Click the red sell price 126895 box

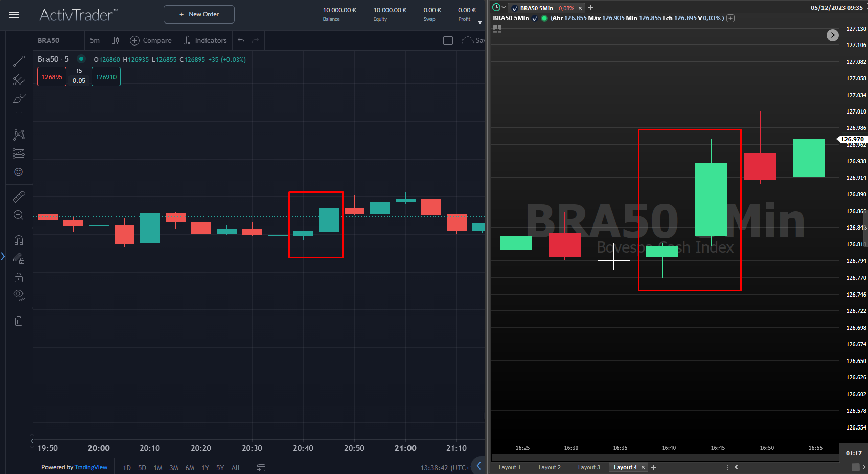pyautogui.click(x=52, y=77)
